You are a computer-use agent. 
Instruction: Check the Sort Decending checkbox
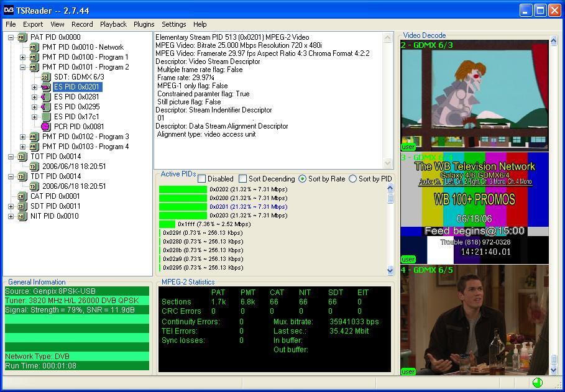click(x=243, y=179)
